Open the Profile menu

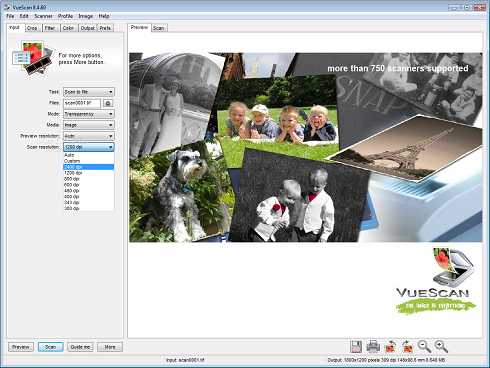click(65, 16)
